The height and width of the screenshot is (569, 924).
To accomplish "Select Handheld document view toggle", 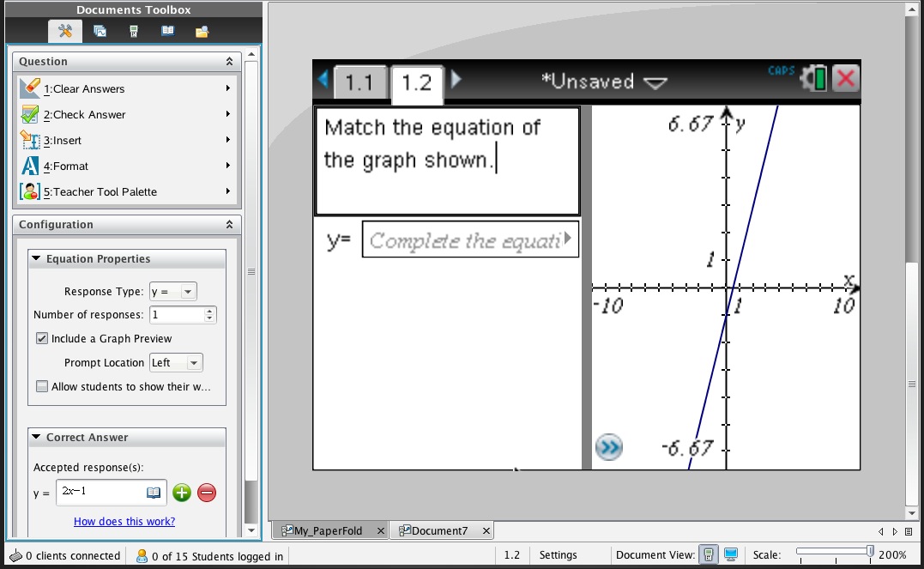I will tap(709, 555).
